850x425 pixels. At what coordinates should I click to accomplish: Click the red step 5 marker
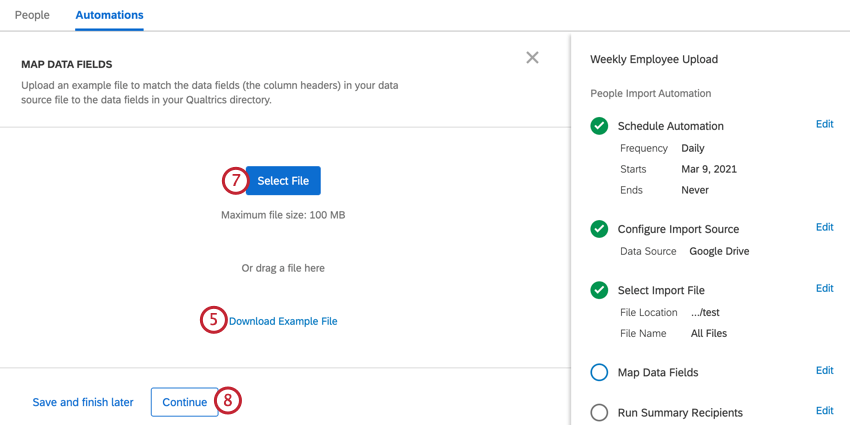[214, 320]
